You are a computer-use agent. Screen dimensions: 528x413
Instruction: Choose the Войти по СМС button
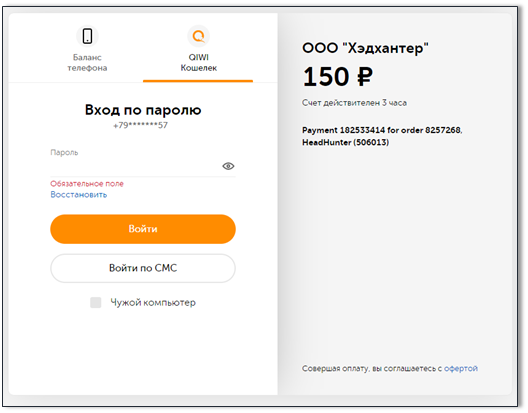point(143,268)
